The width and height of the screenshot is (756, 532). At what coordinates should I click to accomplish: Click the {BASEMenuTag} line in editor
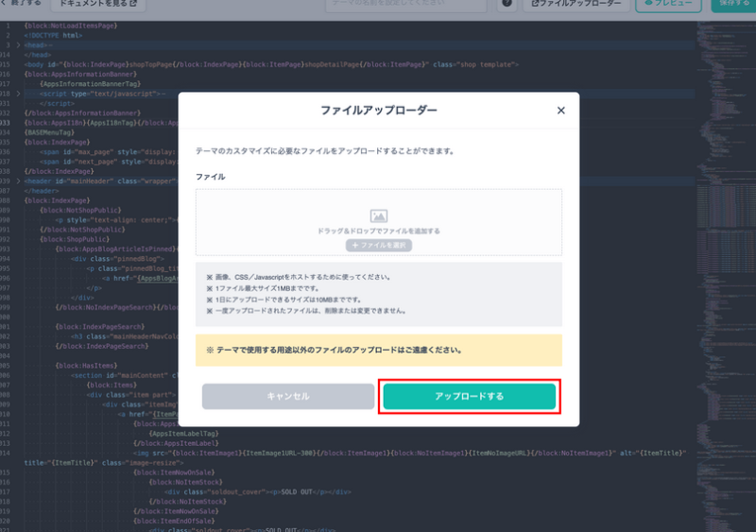[47, 132]
